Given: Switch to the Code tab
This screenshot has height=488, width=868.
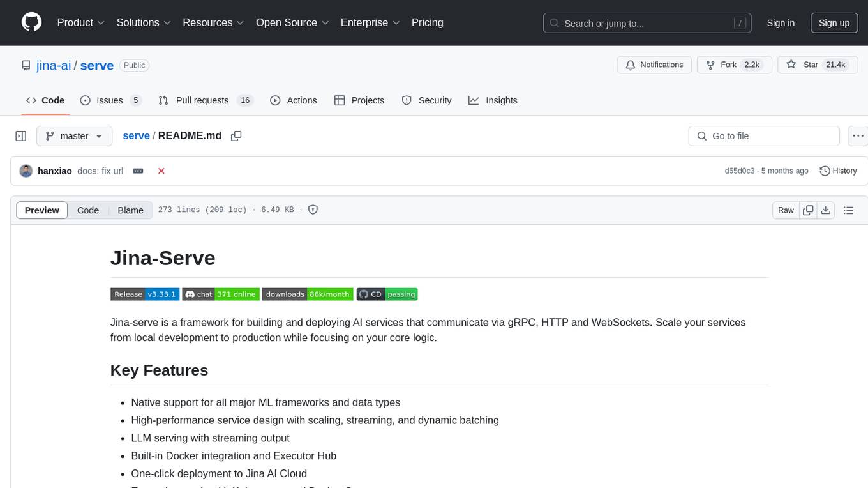Looking at the screenshot, I should click(x=45, y=100).
